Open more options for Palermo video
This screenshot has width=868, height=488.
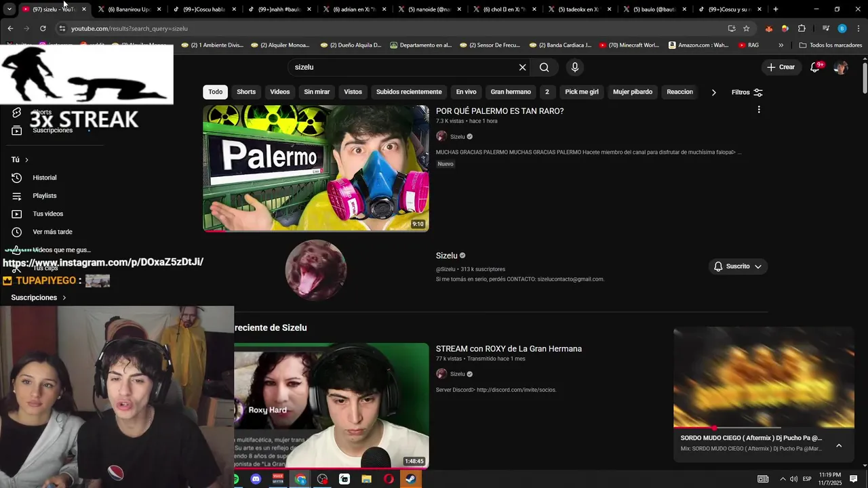759,110
